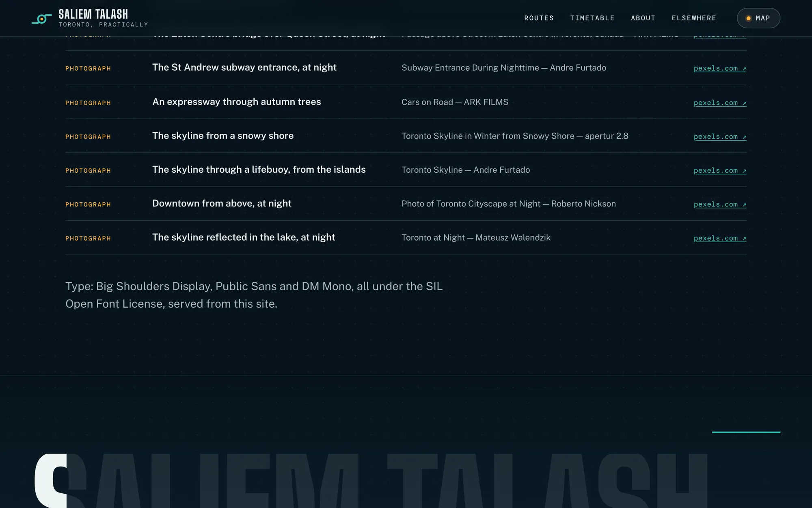Image resolution: width=812 pixels, height=508 pixels.
Task: Open pexels.com link for skyline reflected in lake
Action: pyautogui.click(x=720, y=238)
